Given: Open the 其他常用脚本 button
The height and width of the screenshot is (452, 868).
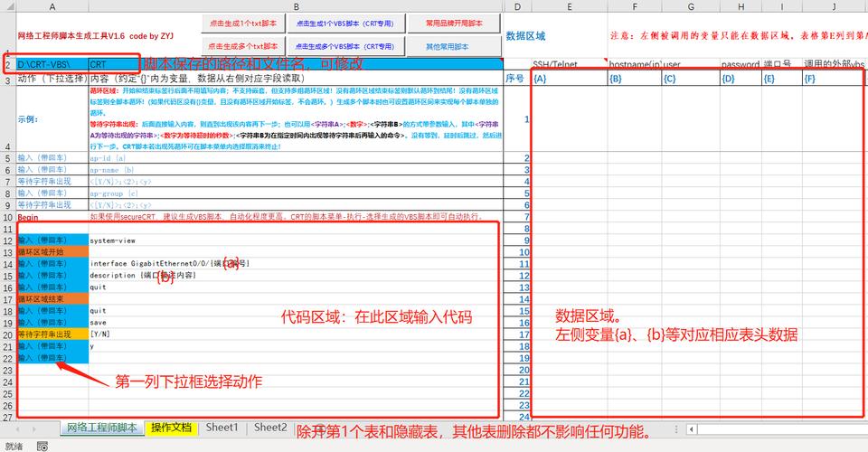Looking at the screenshot, I should 454,46.
